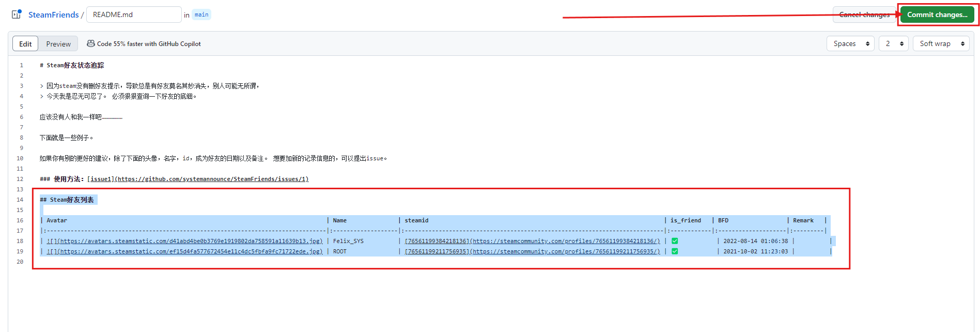This screenshot has width=980, height=332.
Task: Click heading '## Steam好友列表' on line 14
Action: tap(67, 200)
